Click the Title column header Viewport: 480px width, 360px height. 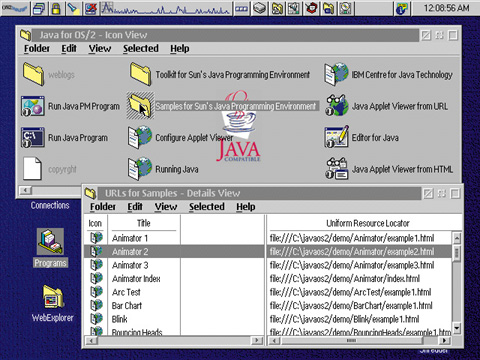point(144,223)
